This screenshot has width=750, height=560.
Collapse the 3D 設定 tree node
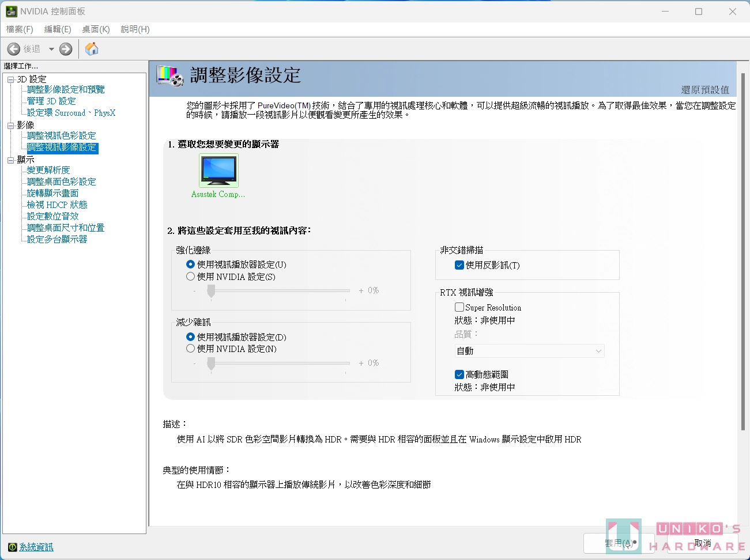pyautogui.click(x=10, y=80)
